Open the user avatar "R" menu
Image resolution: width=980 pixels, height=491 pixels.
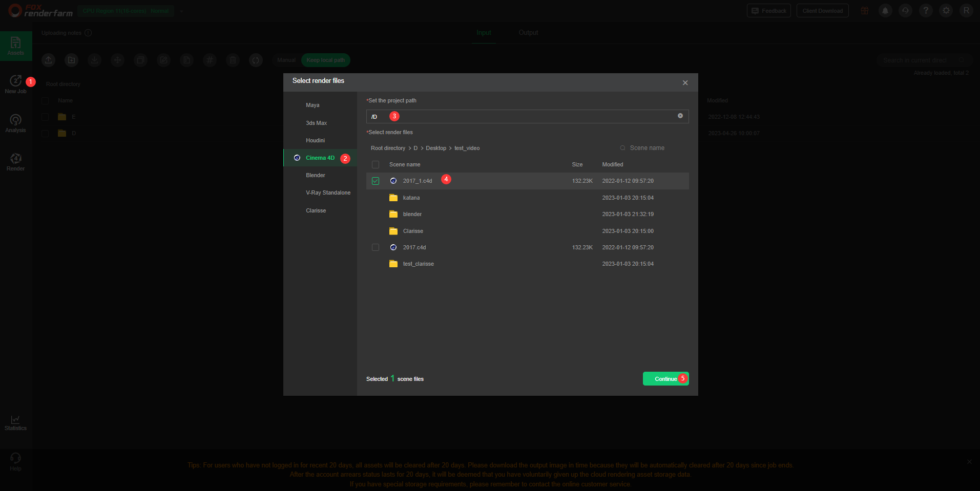pyautogui.click(x=966, y=11)
